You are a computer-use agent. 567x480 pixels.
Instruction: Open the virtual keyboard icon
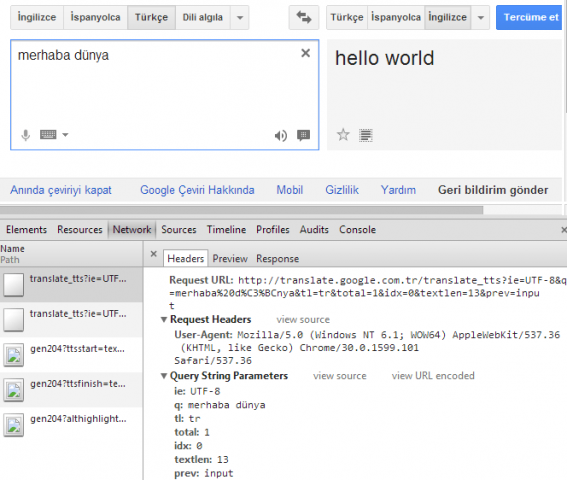[x=48, y=135]
